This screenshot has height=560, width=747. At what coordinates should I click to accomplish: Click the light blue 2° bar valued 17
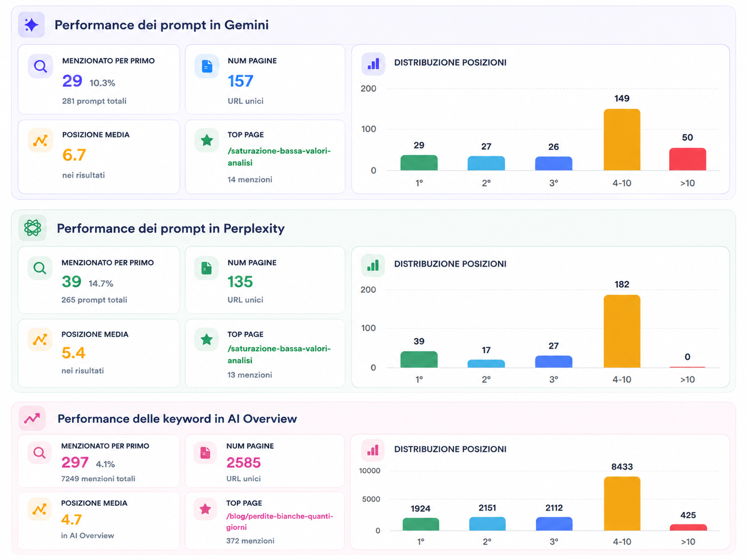[486, 364]
